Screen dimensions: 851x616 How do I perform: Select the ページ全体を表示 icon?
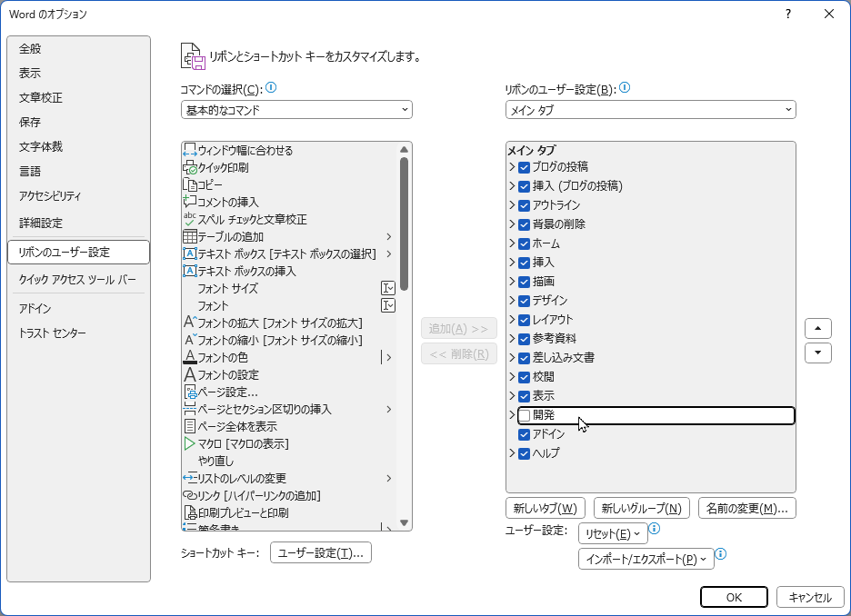(x=189, y=426)
